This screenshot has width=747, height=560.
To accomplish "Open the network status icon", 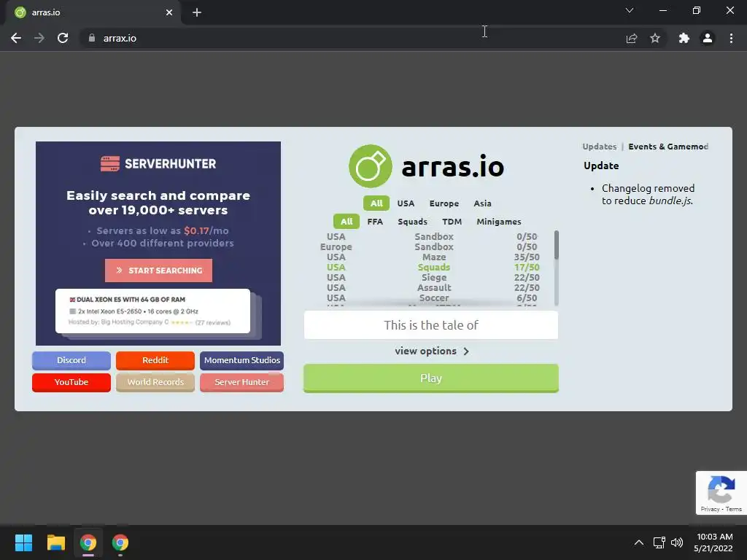I will pos(659,542).
